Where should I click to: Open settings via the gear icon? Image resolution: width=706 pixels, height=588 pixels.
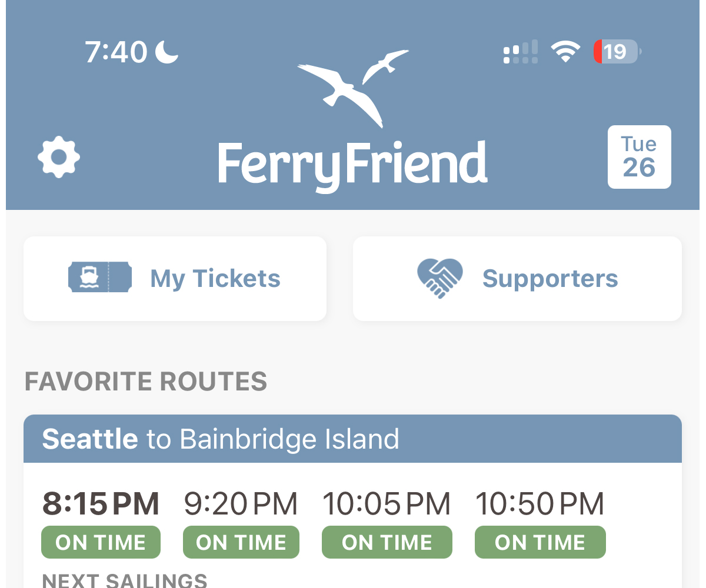point(59,158)
